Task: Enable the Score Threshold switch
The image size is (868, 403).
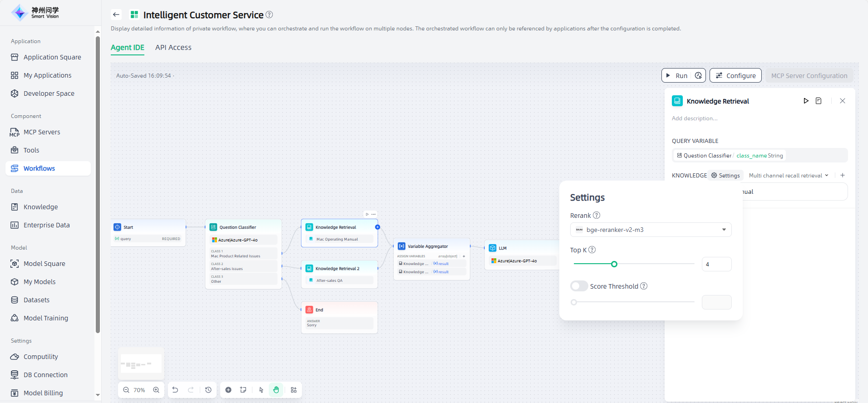Action: click(579, 286)
